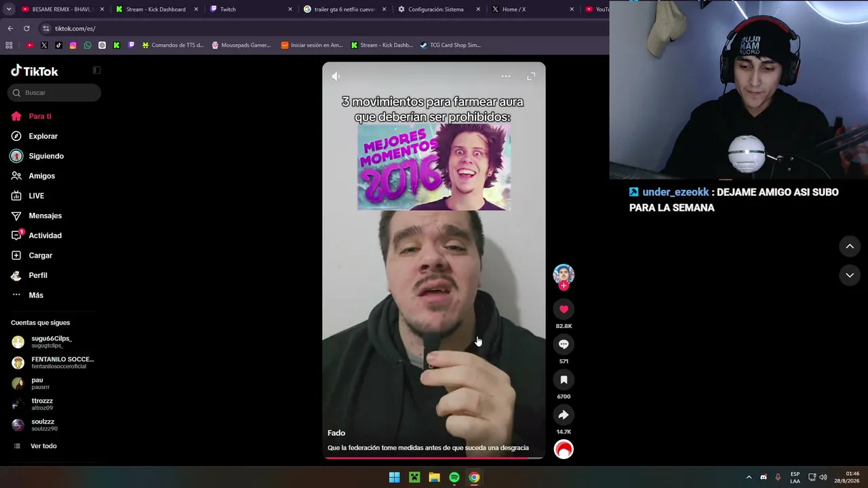Open the apps grid in the bookmarks bar

click(9, 45)
